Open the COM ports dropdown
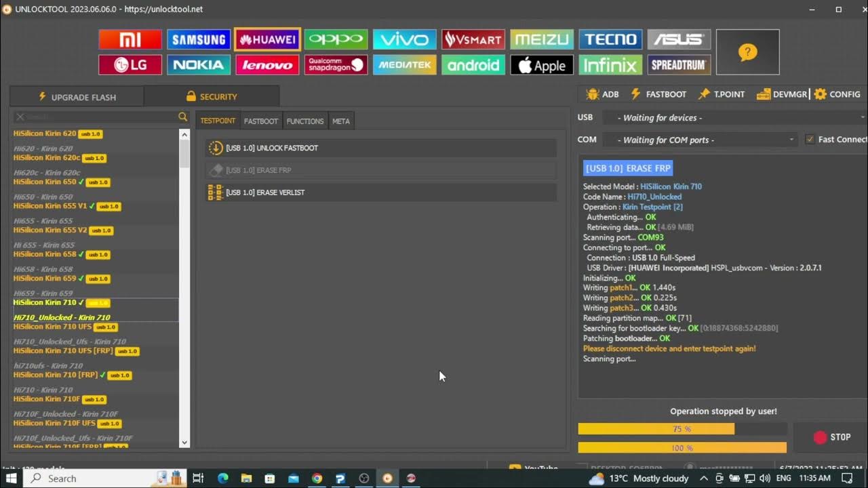 pos(700,140)
